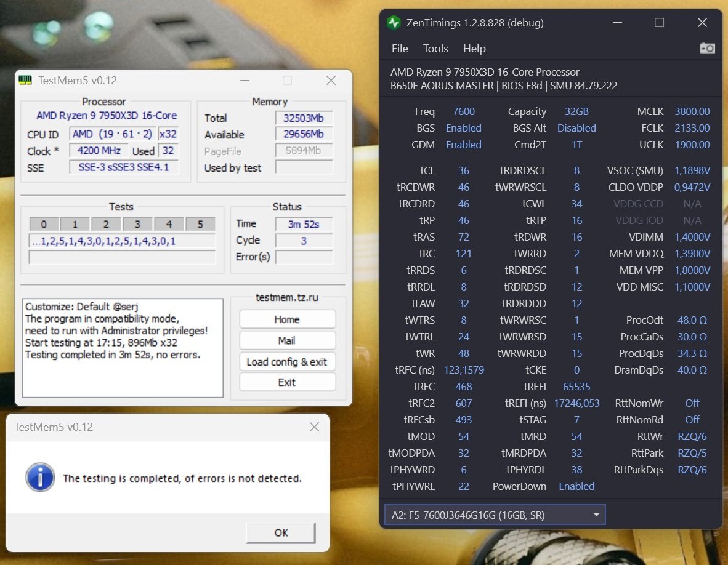This screenshot has width=728, height=565.
Task: Click the Time value 3m 52s
Action: tap(304, 225)
